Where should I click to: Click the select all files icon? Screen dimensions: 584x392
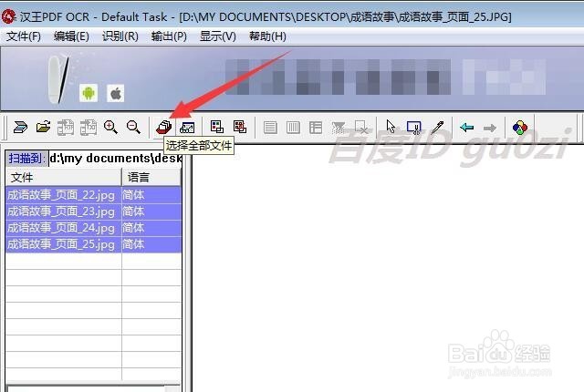point(164,128)
